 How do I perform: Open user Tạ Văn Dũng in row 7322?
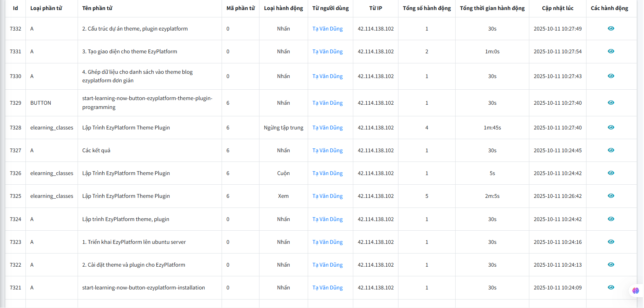tap(327, 265)
